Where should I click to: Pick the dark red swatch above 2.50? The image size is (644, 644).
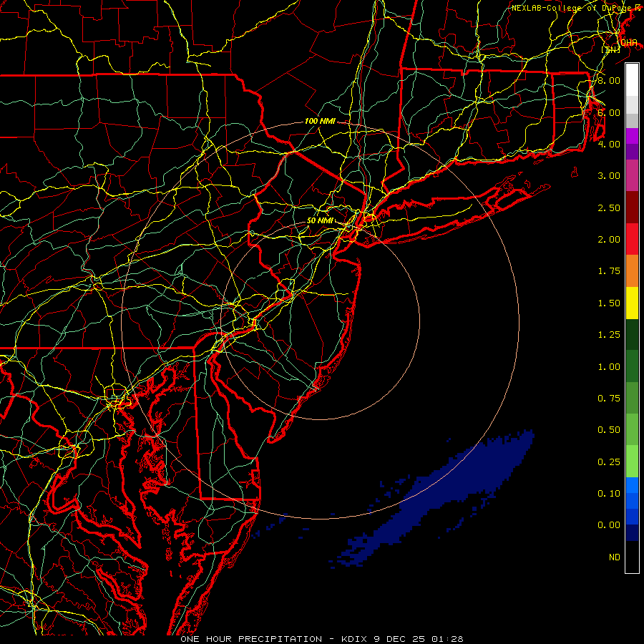[632, 208]
